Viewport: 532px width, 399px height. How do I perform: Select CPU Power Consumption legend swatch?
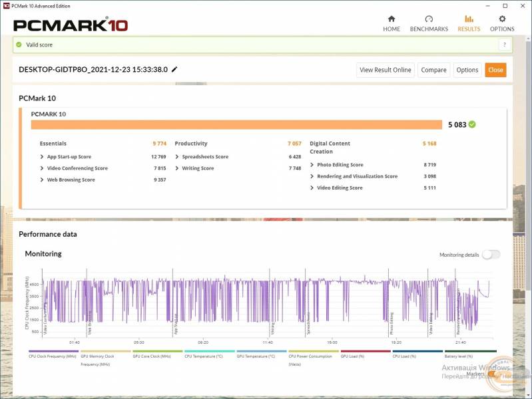314,351
